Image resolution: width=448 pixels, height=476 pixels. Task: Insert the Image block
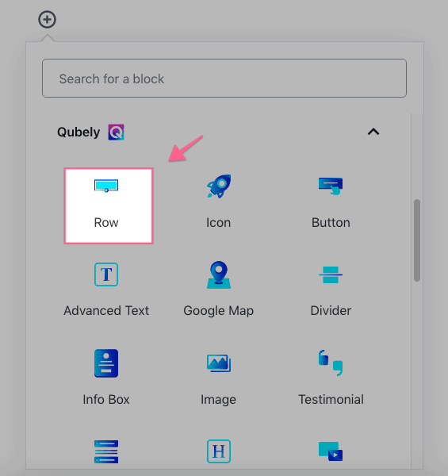(x=219, y=363)
